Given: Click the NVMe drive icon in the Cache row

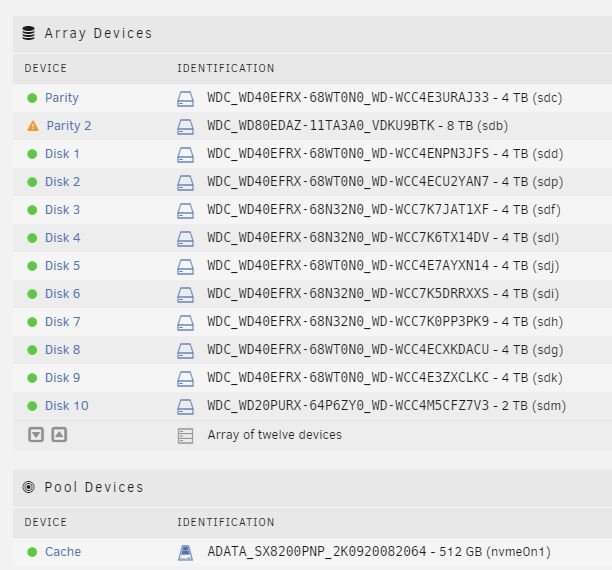Looking at the screenshot, I should pos(185,553).
